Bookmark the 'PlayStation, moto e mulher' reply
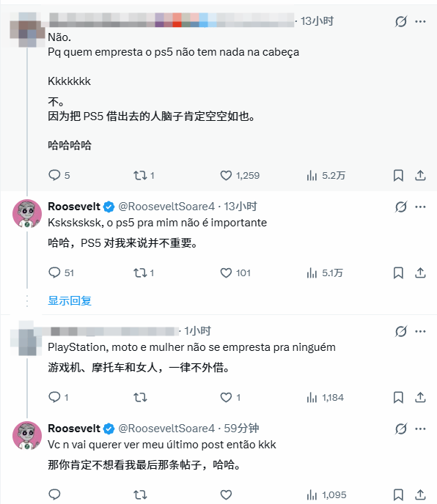Viewport: 437px width, 504px height. (398, 398)
